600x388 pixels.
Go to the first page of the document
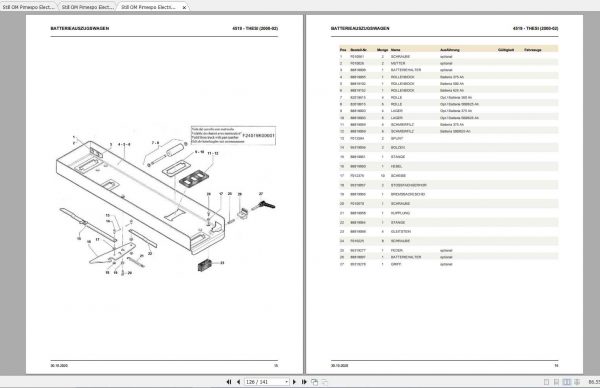[229, 382]
